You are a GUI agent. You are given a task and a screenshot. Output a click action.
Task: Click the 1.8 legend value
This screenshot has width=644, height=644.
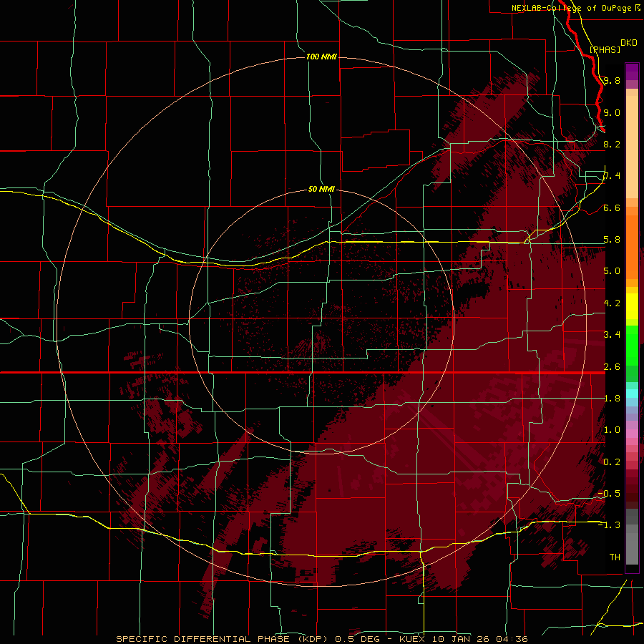pyautogui.click(x=612, y=399)
